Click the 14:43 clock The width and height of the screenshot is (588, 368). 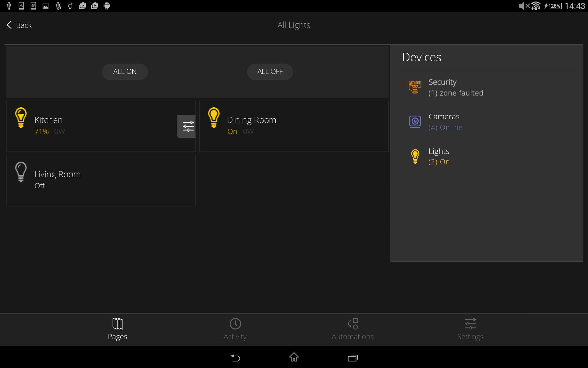(x=575, y=6)
